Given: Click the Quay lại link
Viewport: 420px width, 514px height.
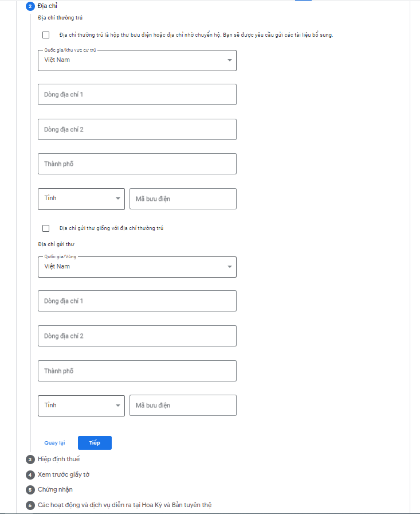Looking at the screenshot, I should point(54,443).
